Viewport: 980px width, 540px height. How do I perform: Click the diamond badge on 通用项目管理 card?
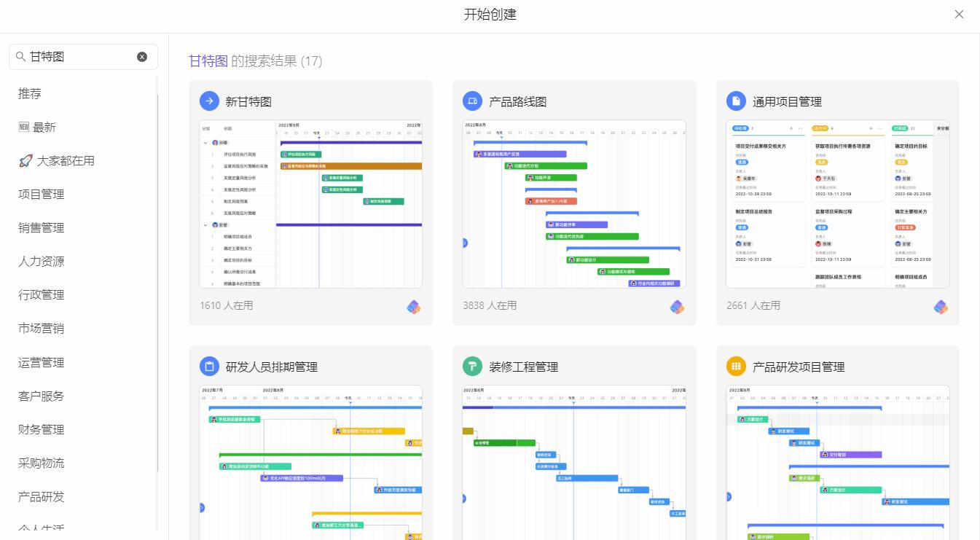[941, 308]
